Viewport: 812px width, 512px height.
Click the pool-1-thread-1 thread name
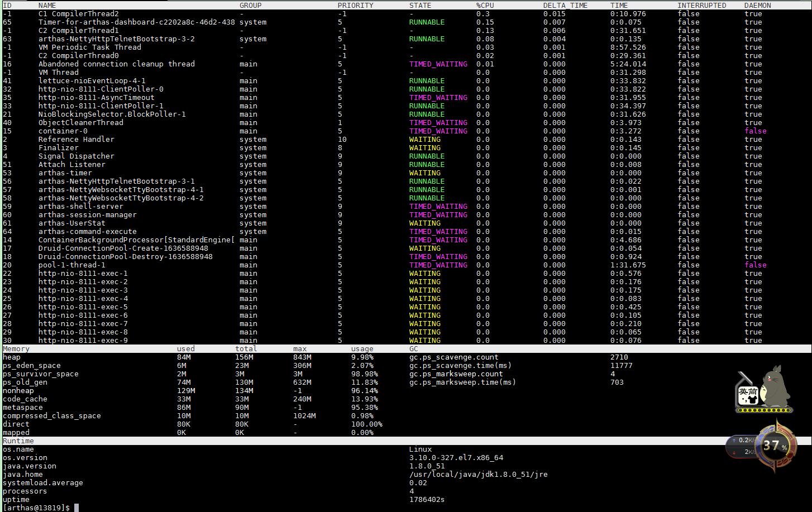tap(72, 265)
